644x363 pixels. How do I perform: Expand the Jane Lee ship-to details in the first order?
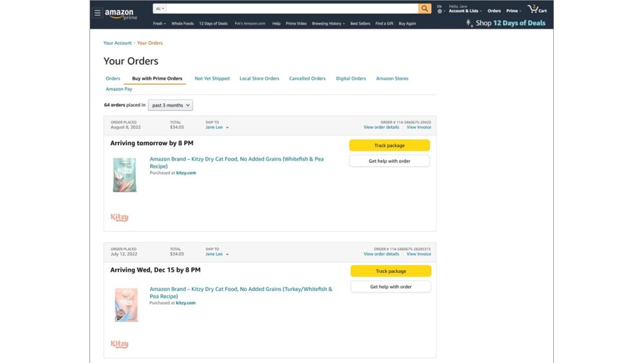coord(217,128)
